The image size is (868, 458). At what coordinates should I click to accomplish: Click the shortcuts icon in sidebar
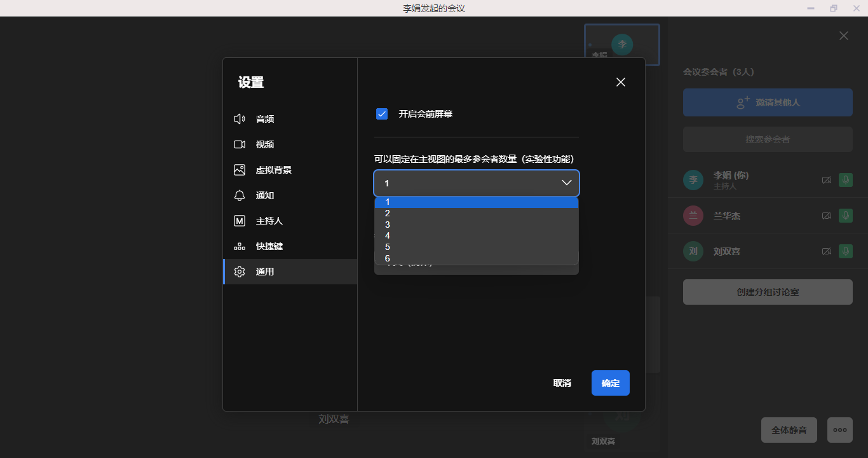point(240,246)
